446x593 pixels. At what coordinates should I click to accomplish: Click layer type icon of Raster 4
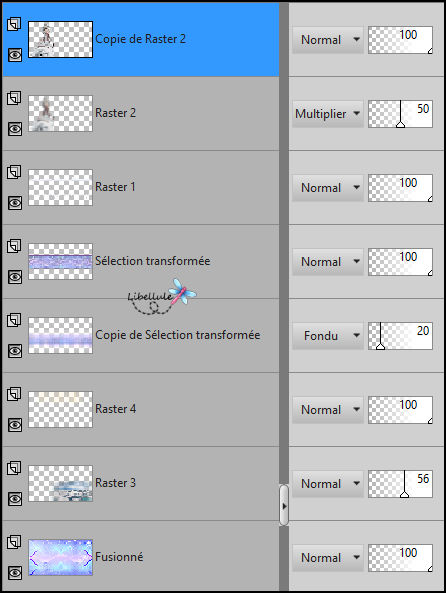(14, 394)
